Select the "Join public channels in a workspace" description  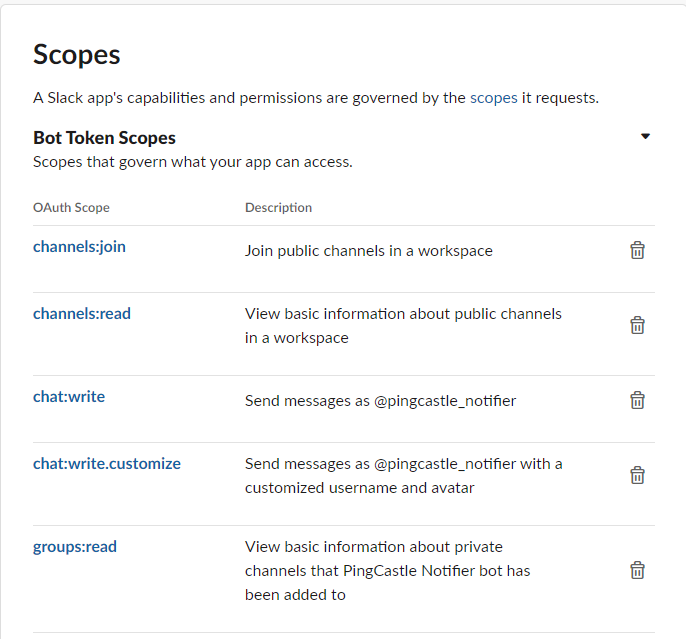click(369, 251)
